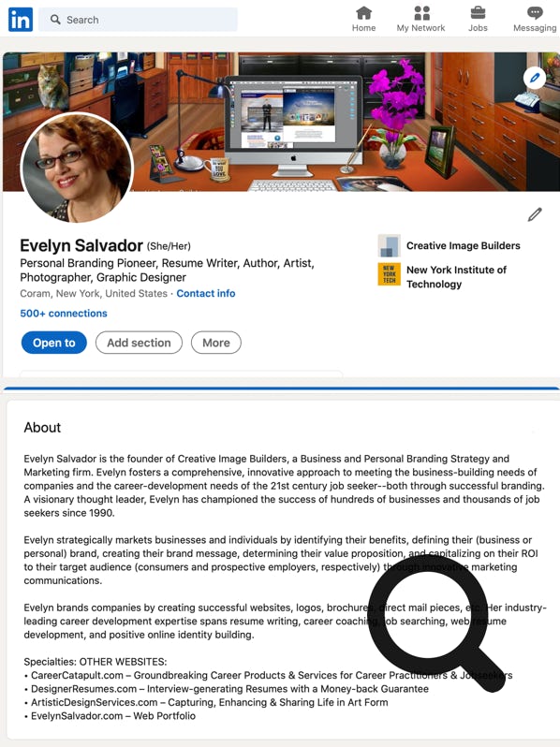Click the Specialties: OTHER WEBSITES line
Screen dimensions: 560x747
coord(96,662)
